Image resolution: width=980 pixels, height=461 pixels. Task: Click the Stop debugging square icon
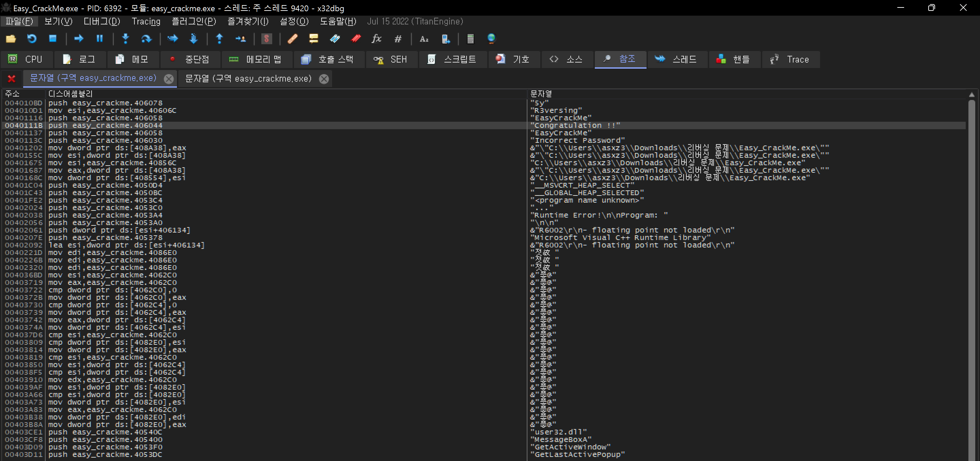[52, 39]
